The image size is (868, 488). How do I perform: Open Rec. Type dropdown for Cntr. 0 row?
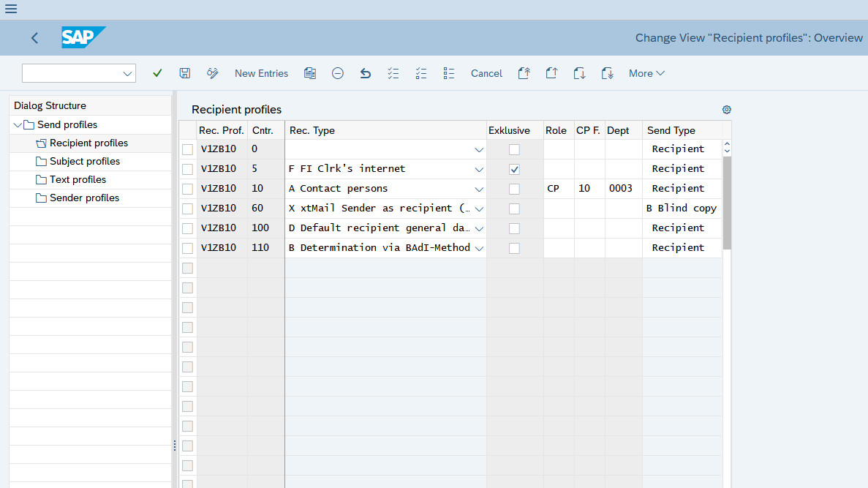(x=479, y=149)
